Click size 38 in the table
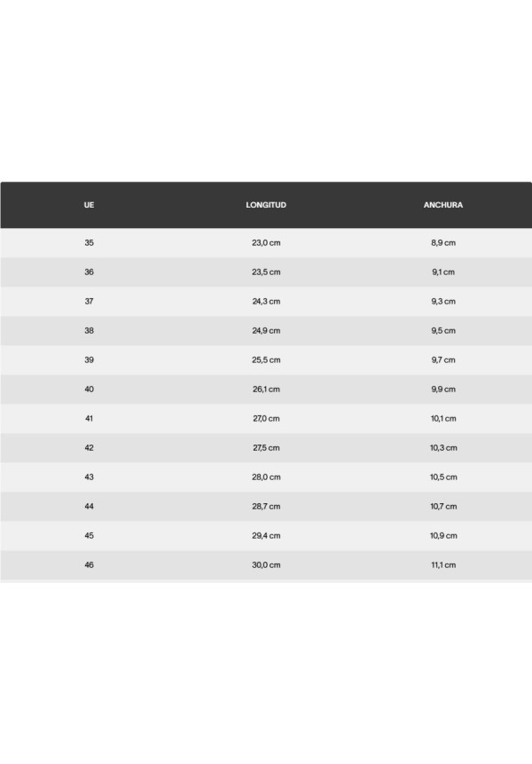The width and height of the screenshot is (532, 764). click(89, 330)
